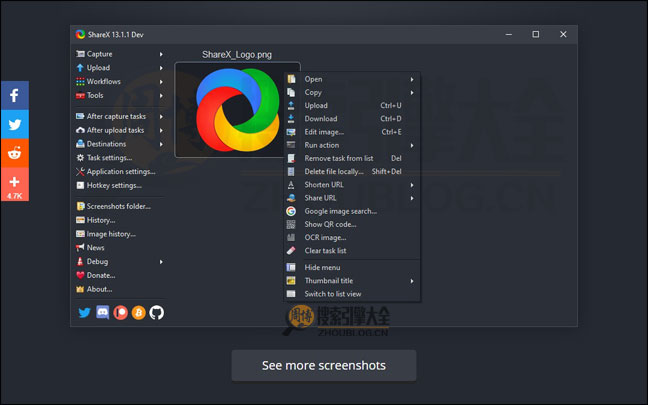The height and width of the screenshot is (405, 648).
Task: Click the Debug traffic cone icon
Action: 80,262
